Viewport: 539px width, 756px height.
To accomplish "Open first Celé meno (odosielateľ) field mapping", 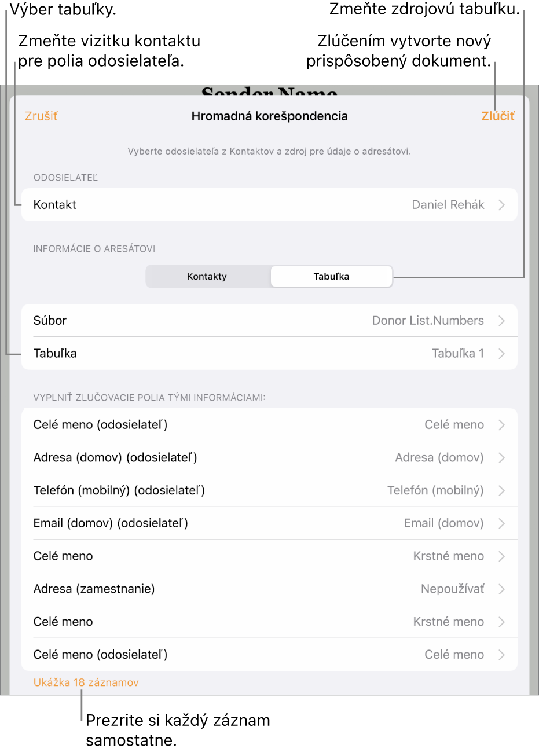I will point(269,425).
